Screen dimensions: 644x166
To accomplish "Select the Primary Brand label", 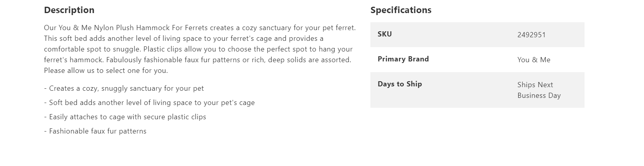I will point(403,59).
